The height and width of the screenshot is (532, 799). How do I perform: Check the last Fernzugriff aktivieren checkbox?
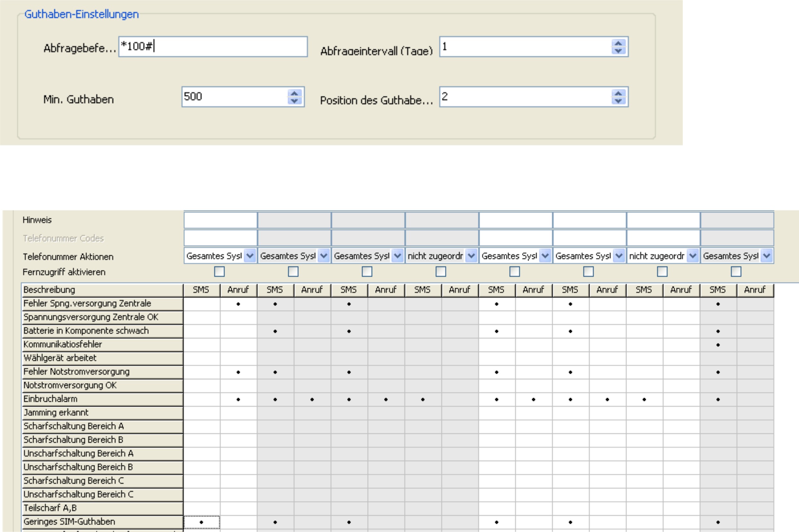[x=736, y=271]
